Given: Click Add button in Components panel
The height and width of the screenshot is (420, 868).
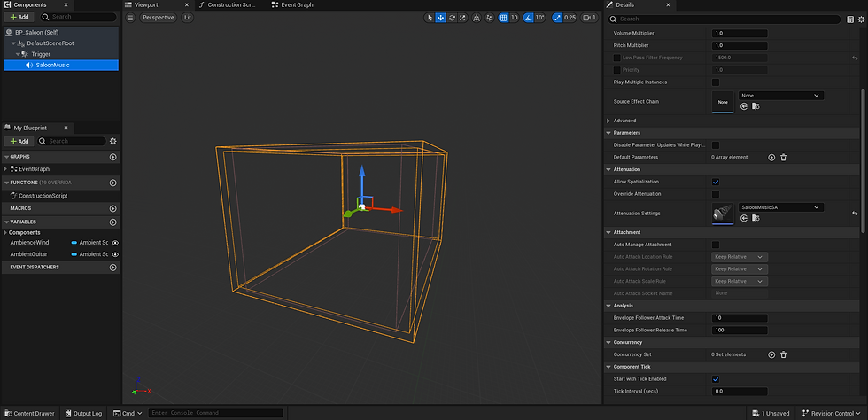Looking at the screenshot, I should [19, 17].
